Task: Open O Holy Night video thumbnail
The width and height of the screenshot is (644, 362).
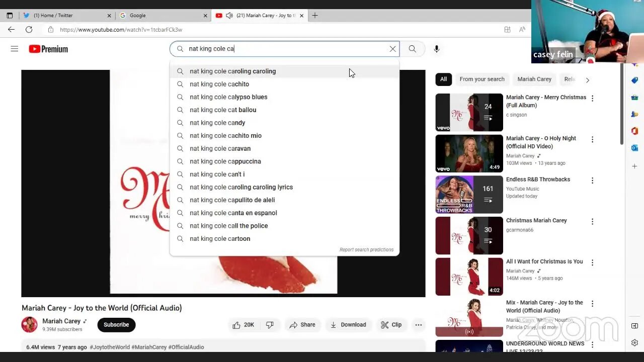Action: click(x=469, y=153)
